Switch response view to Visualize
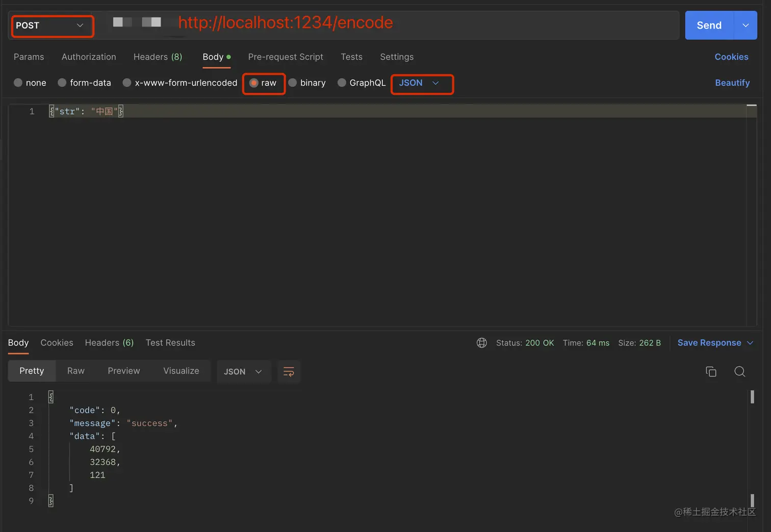The width and height of the screenshot is (771, 532). pos(181,371)
